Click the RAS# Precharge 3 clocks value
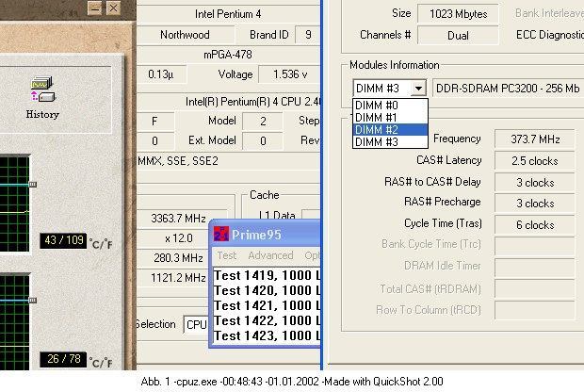Image resolution: width=584 pixels, height=392 pixels. [535, 204]
